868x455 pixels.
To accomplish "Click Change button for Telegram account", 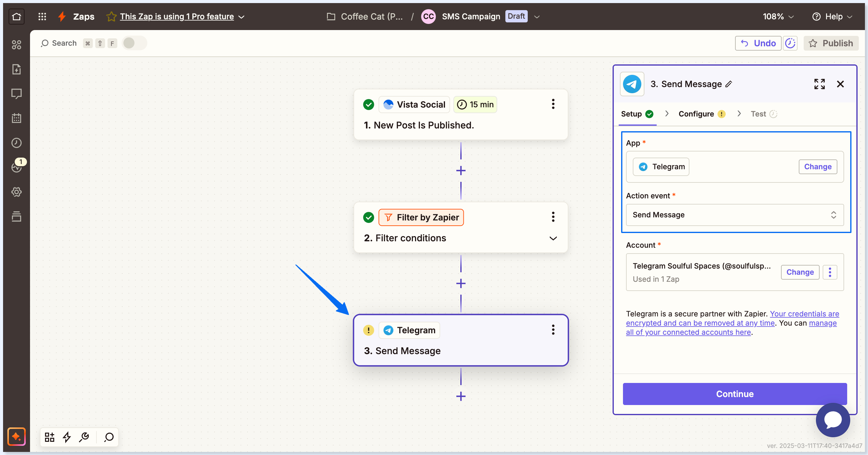I will [800, 272].
